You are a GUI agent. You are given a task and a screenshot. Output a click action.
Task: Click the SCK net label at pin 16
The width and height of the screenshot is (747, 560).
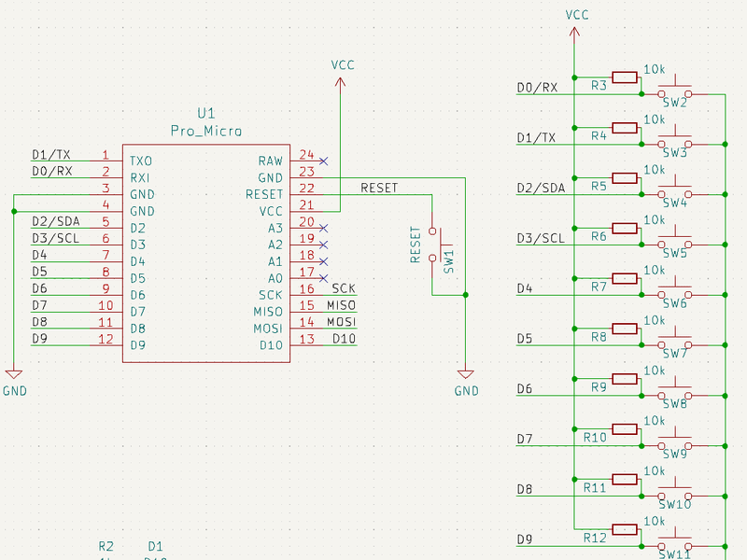point(344,289)
